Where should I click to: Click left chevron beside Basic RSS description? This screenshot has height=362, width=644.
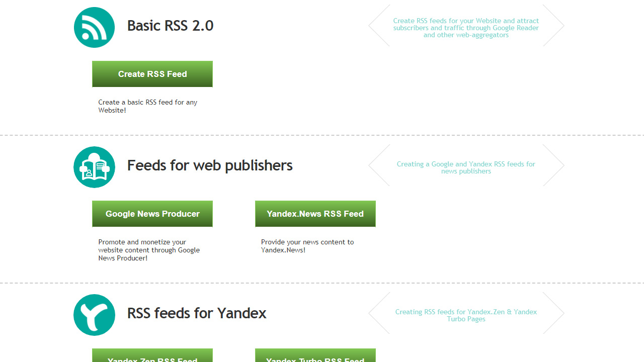pyautogui.click(x=379, y=26)
